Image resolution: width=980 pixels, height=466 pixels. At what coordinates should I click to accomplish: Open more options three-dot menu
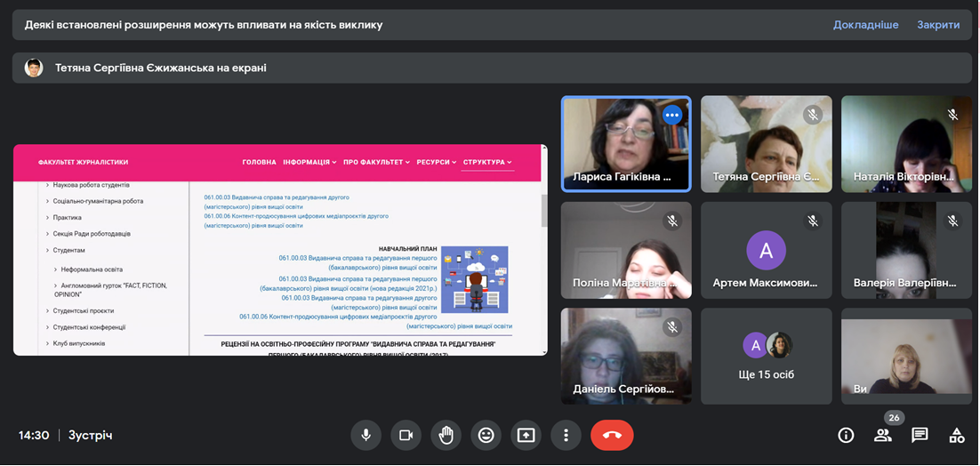pos(566,436)
